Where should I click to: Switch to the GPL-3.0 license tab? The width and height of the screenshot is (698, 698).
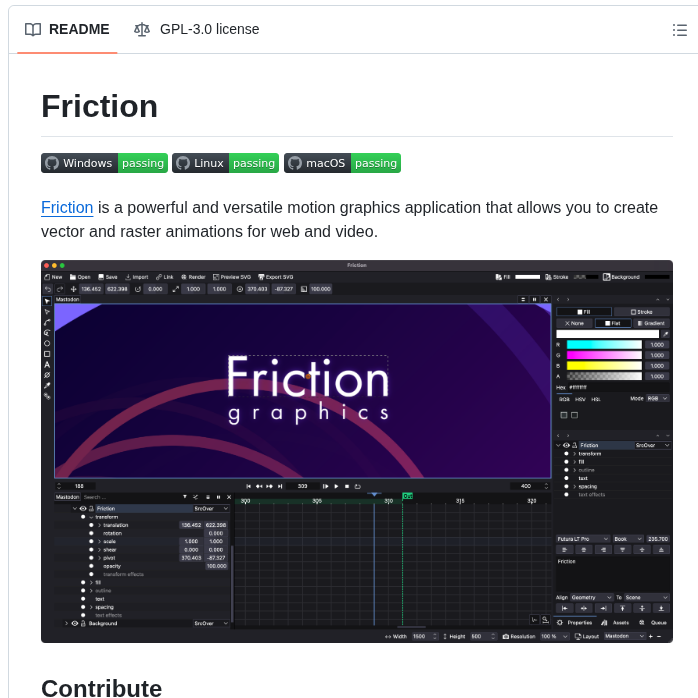coord(196,29)
